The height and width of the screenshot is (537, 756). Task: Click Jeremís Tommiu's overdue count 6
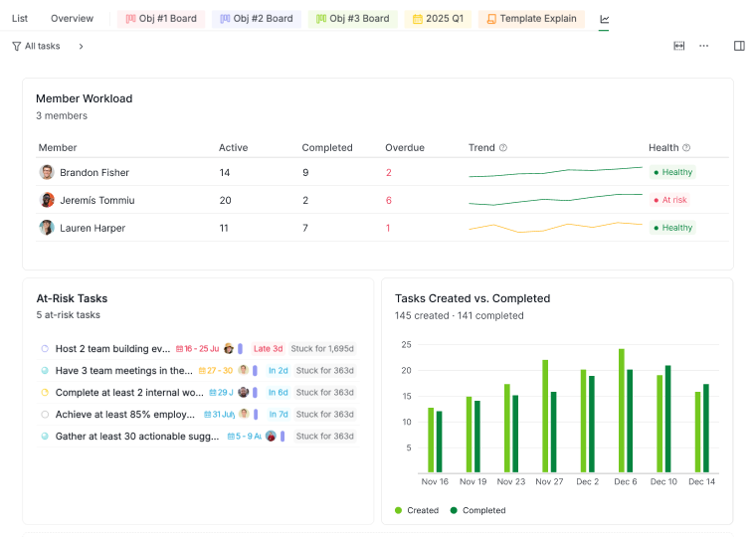389,200
